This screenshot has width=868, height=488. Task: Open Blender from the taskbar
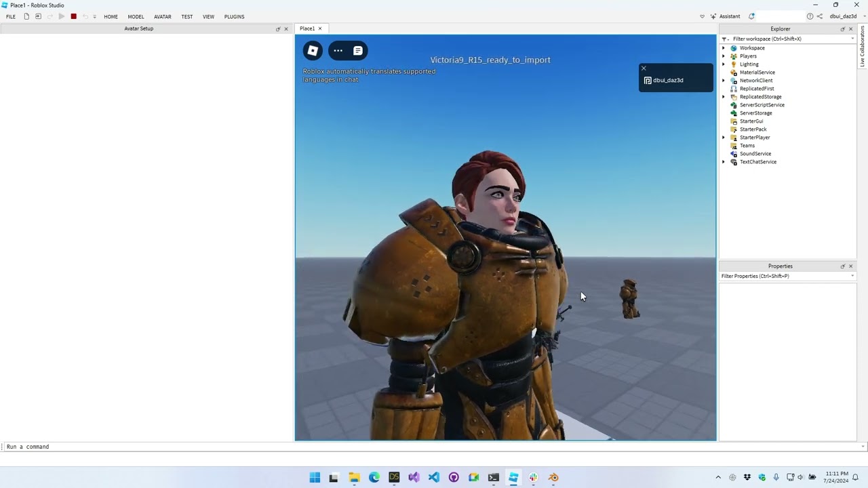553,477
